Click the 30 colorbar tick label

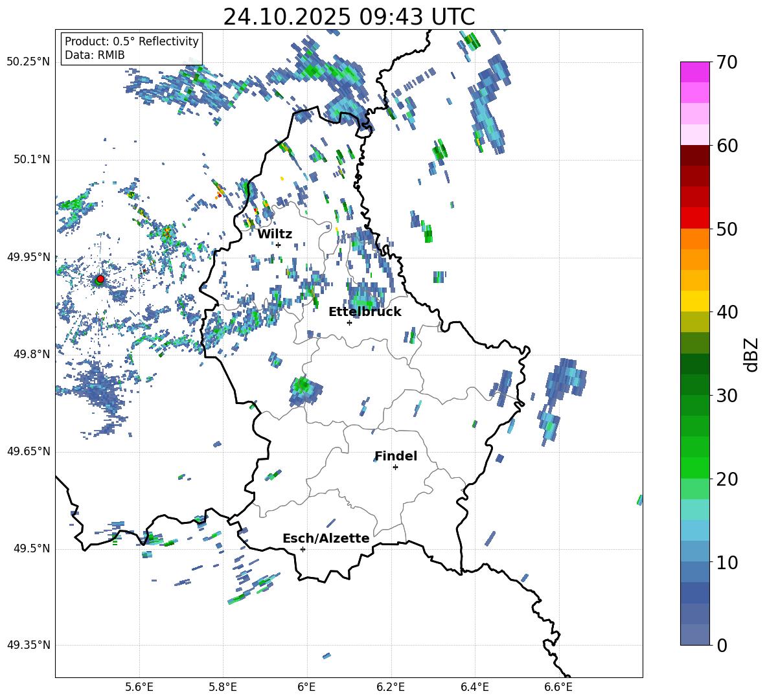coord(727,396)
